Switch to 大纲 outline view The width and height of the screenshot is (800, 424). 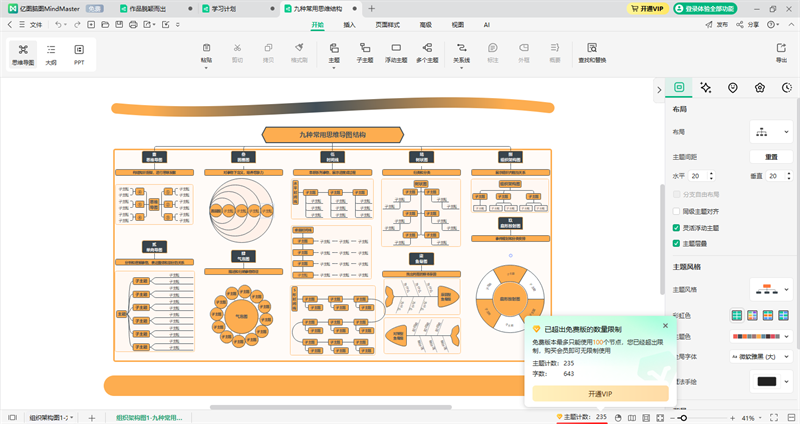(51, 52)
